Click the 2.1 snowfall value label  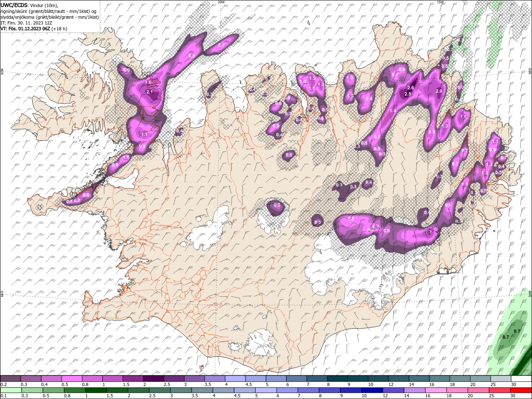150,92
